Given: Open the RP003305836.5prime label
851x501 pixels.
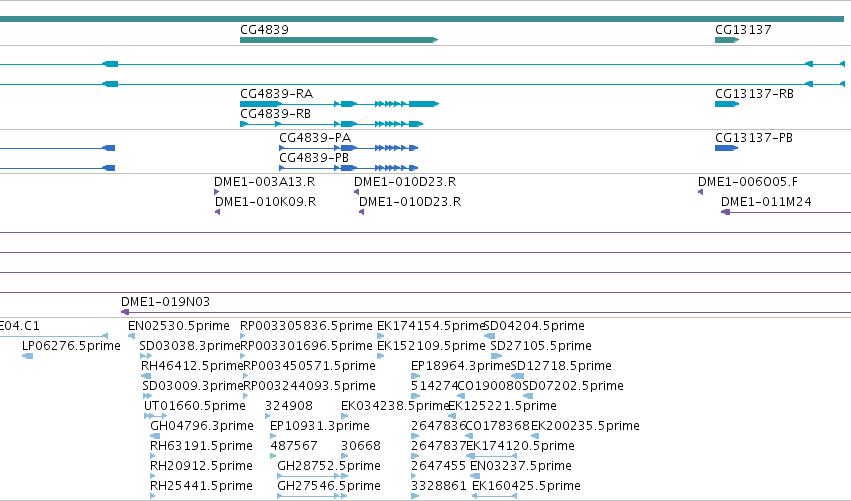Looking at the screenshot, I should tap(306, 326).
